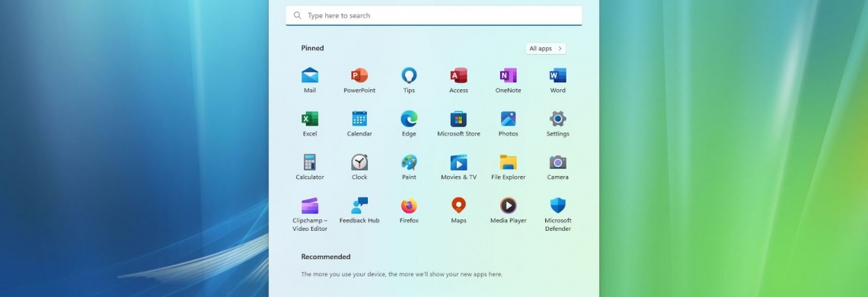Click the Type here to search field

433,15
